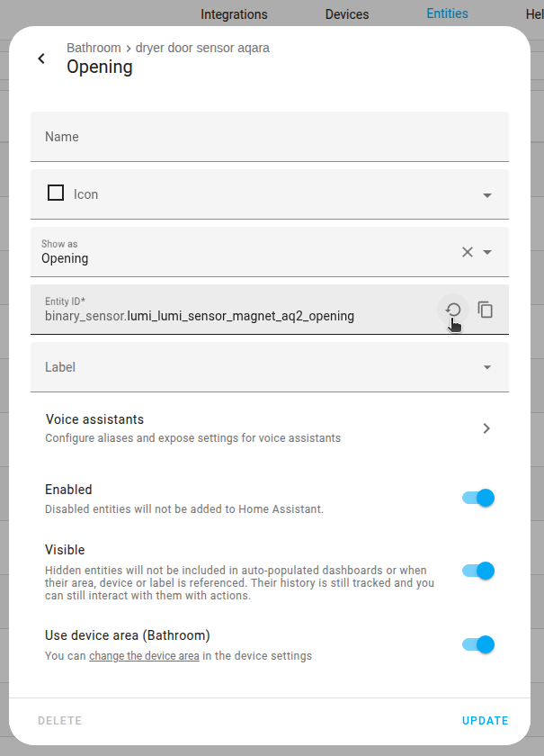Screen dimensions: 544x756
Task: Open the icon picker square
Action: click(55, 193)
